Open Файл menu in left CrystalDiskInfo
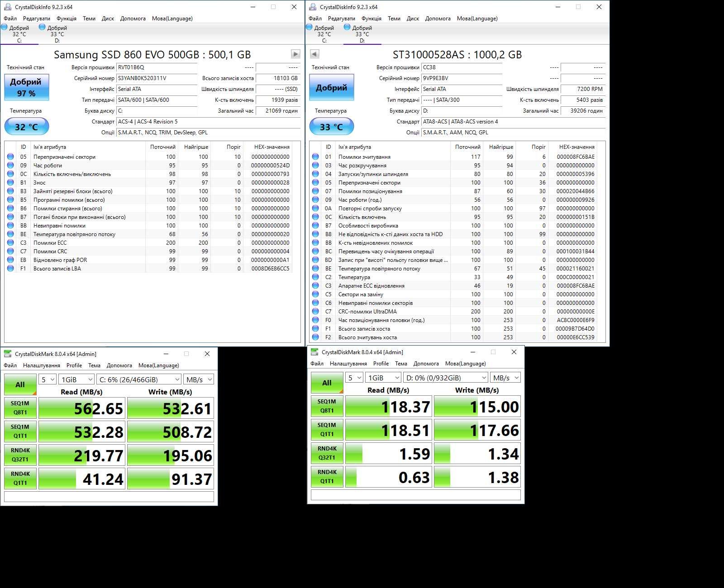The height and width of the screenshot is (588, 724). pos(10,19)
